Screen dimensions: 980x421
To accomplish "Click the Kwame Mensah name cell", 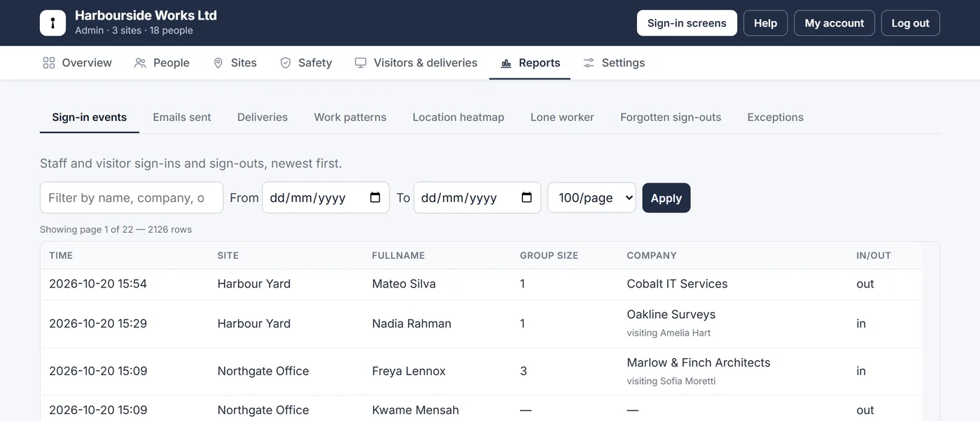I will click(x=416, y=411).
